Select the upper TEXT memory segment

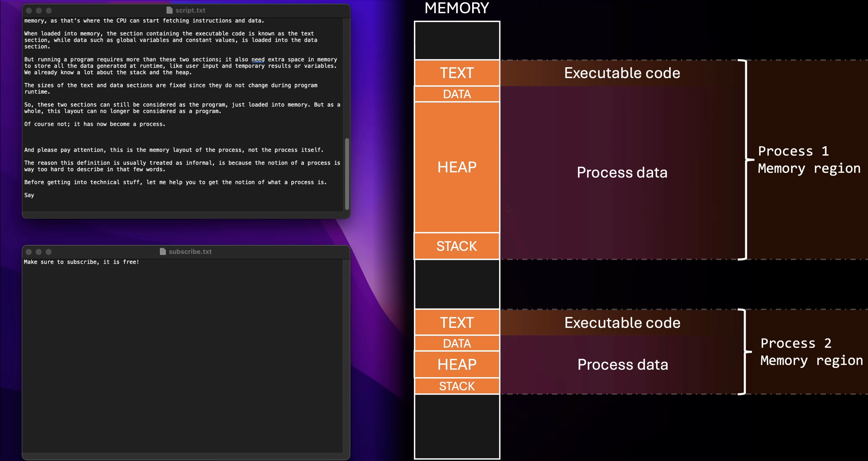click(457, 73)
